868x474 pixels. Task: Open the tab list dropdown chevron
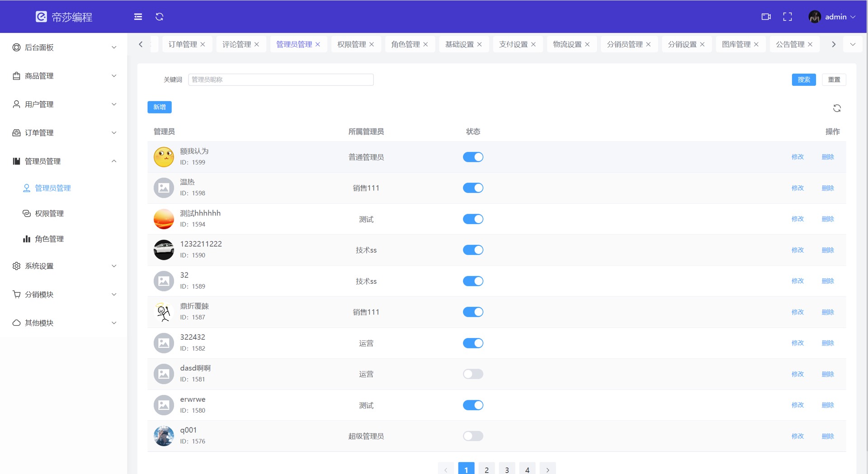point(853,44)
